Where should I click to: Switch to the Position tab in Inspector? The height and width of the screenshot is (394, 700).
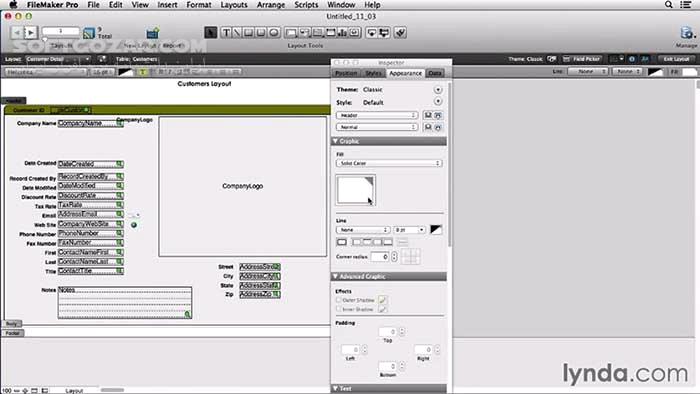coord(346,73)
